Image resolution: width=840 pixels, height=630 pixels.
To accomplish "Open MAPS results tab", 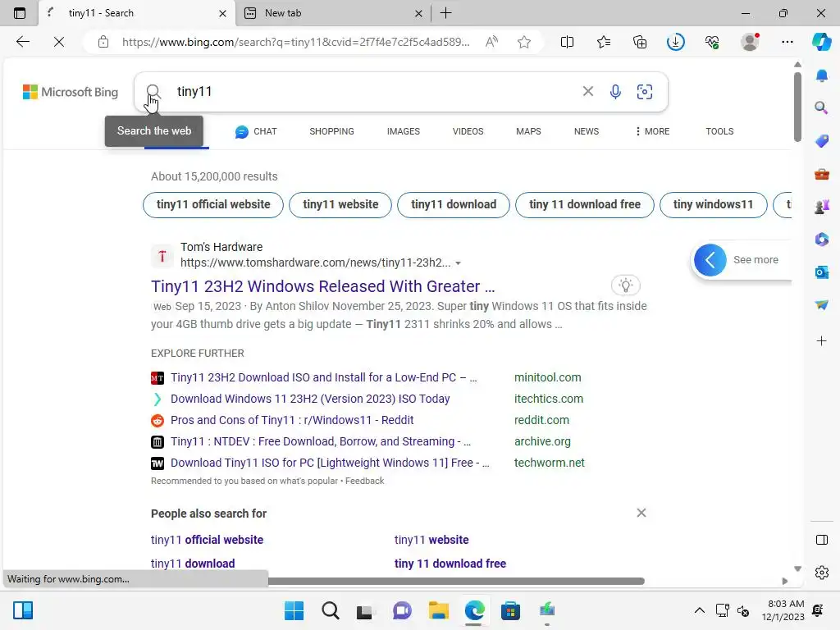I will point(528,131).
